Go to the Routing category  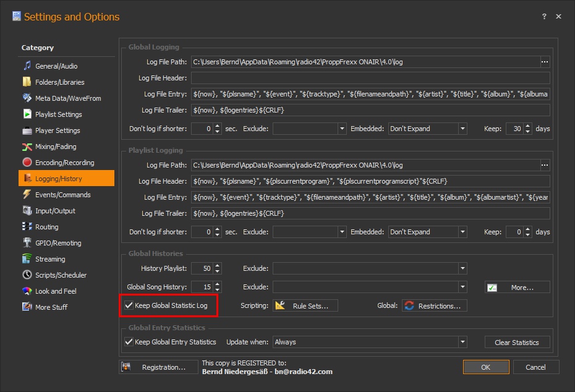point(46,227)
